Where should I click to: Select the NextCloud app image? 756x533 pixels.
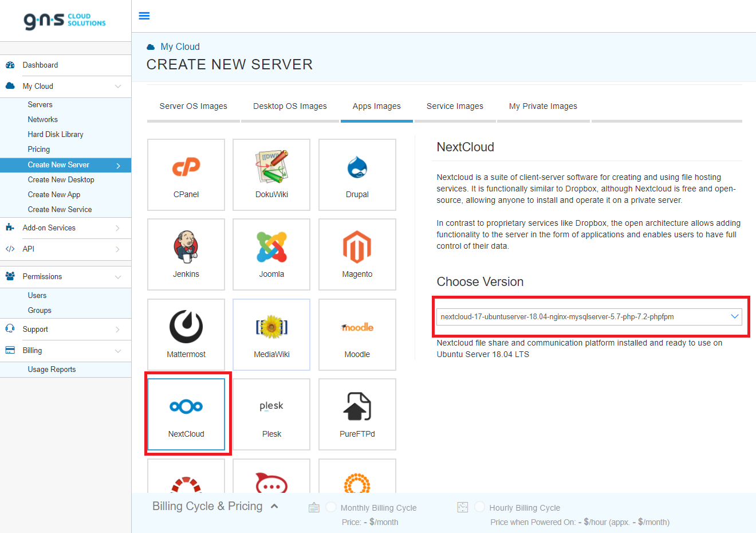click(186, 414)
